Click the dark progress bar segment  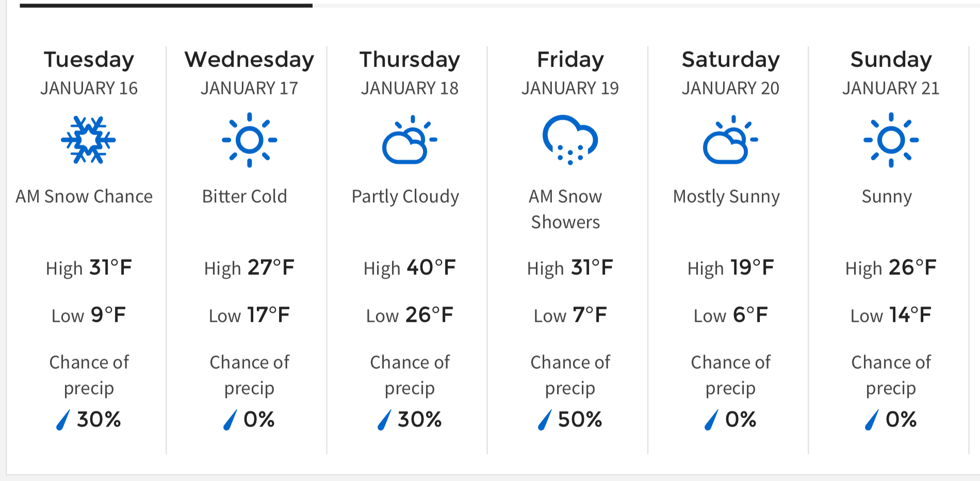coord(166,6)
